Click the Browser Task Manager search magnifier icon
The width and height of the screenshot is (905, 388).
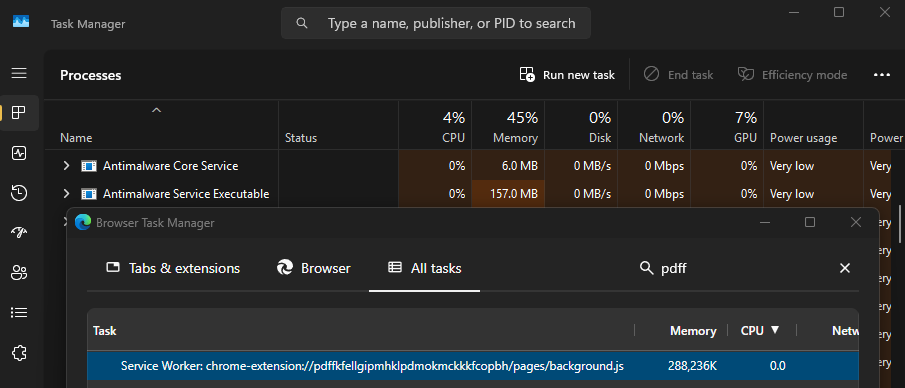[x=646, y=268]
